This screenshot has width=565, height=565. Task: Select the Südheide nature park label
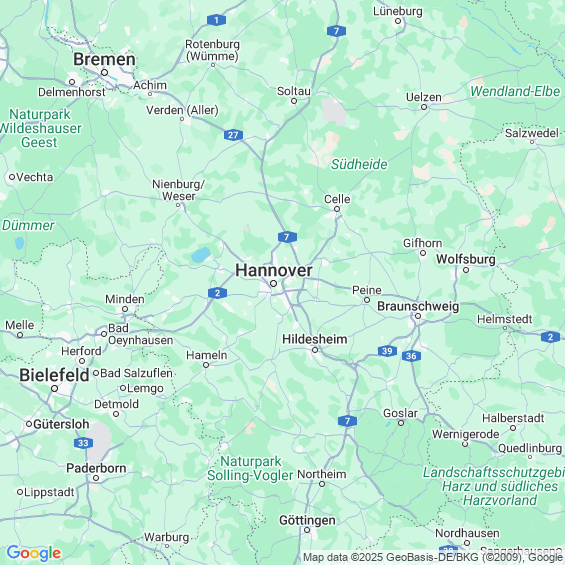pyautogui.click(x=359, y=164)
